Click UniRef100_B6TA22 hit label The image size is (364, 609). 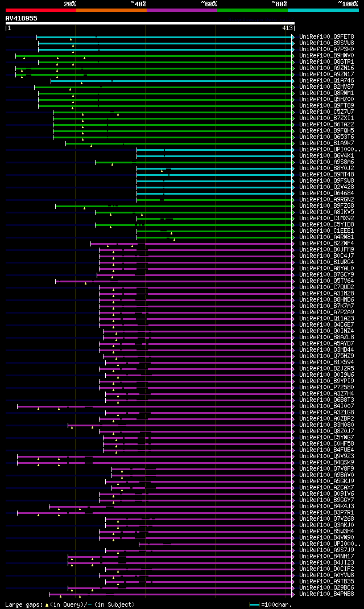tap(326, 124)
